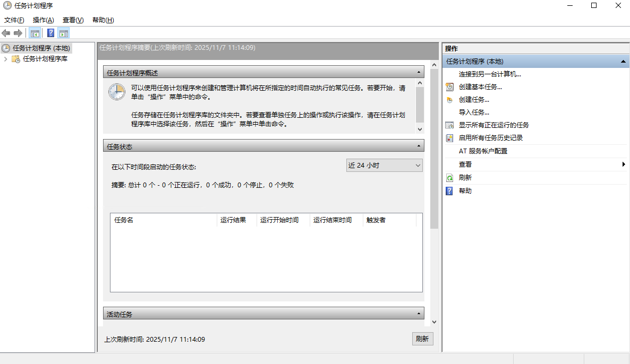This screenshot has height=364, width=630.
Task: Click the 刷新 button at bottom
Action: tap(423, 339)
